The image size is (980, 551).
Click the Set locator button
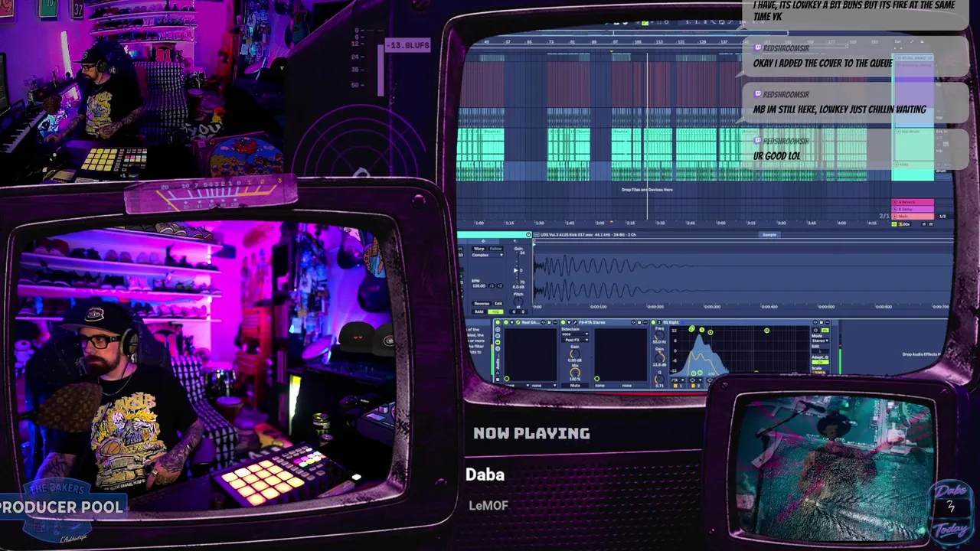click(x=897, y=41)
